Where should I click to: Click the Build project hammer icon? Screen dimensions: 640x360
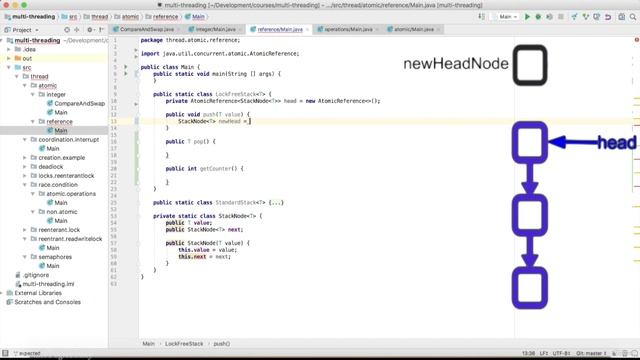pyautogui.click(x=481, y=17)
